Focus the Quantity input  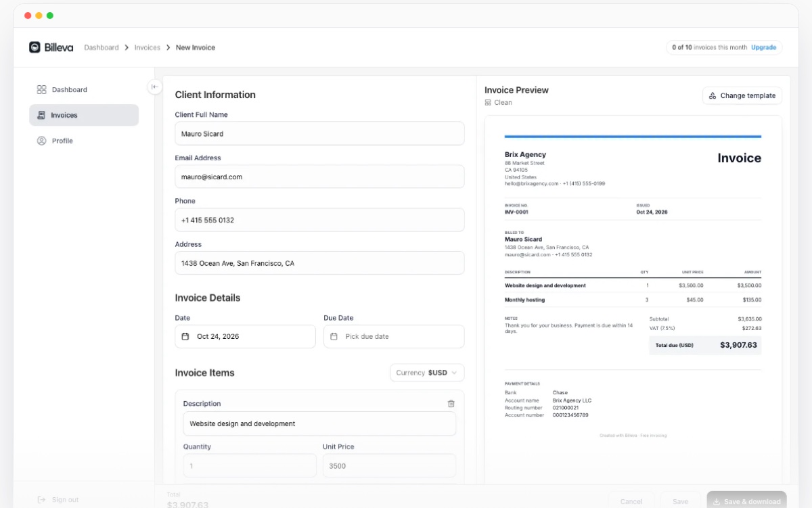250,466
